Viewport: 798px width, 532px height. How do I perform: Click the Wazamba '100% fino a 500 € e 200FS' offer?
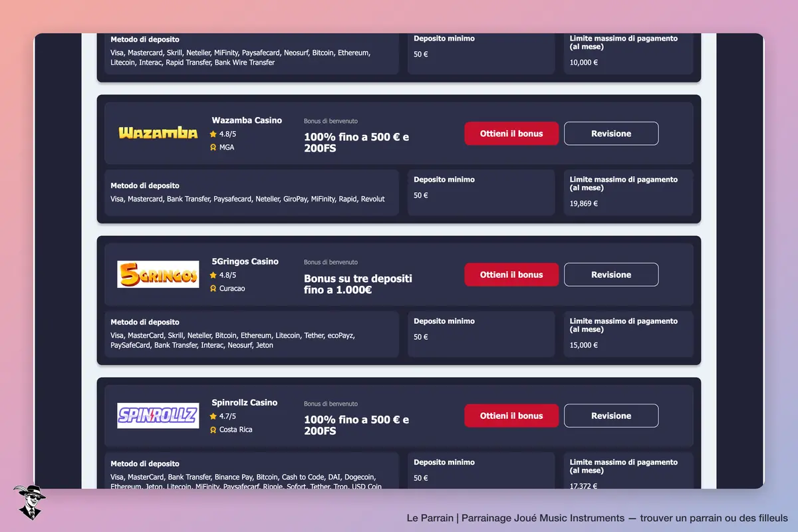coord(356,143)
